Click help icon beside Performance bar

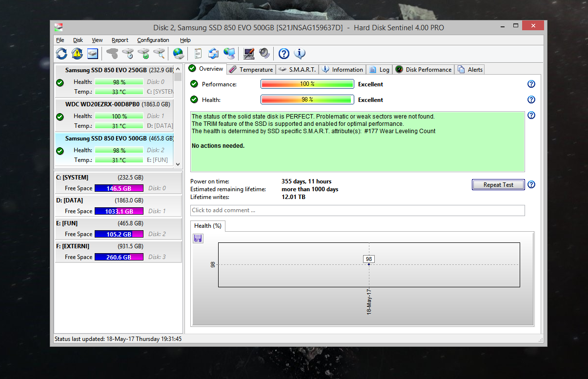click(x=531, y=84)
